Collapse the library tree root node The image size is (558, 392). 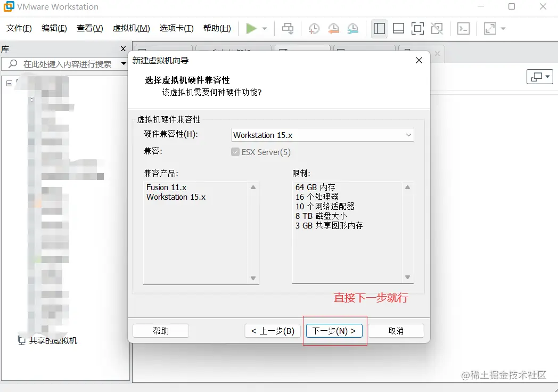pos(9,83)
